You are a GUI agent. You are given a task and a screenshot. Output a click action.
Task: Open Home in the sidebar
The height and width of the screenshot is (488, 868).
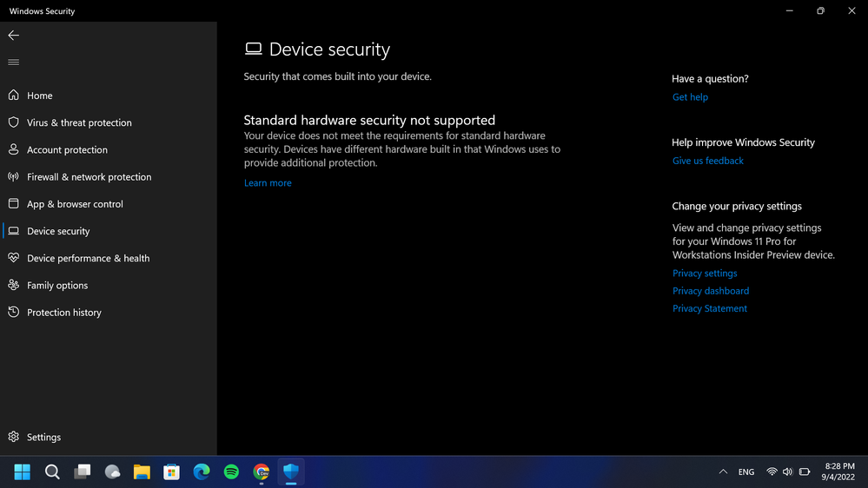(109, 96)
